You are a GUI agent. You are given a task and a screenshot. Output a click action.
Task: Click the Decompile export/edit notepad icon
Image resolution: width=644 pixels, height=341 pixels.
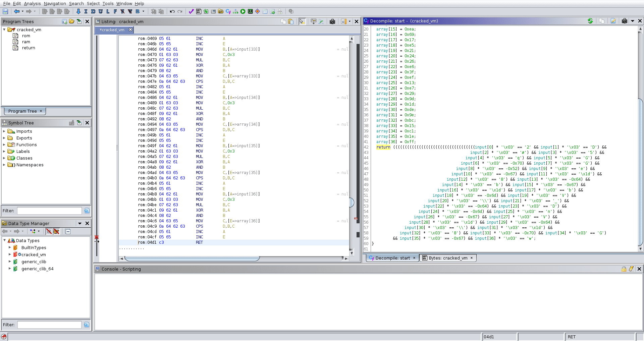613,21
